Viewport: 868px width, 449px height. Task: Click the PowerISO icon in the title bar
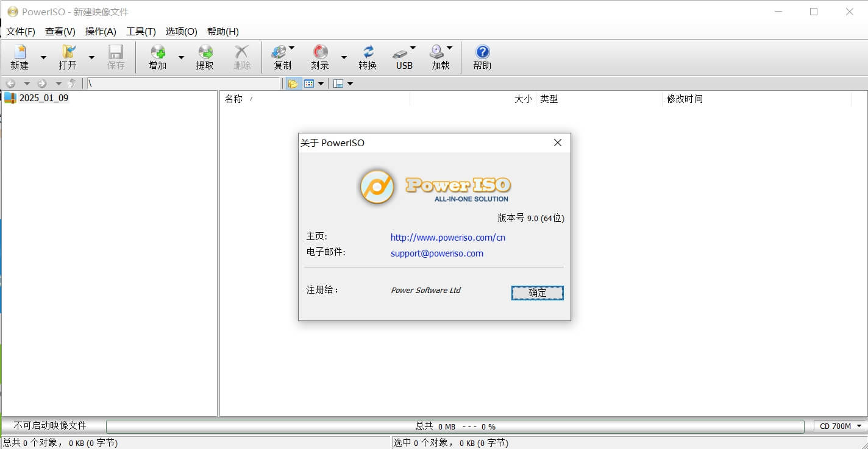(13, 12)
